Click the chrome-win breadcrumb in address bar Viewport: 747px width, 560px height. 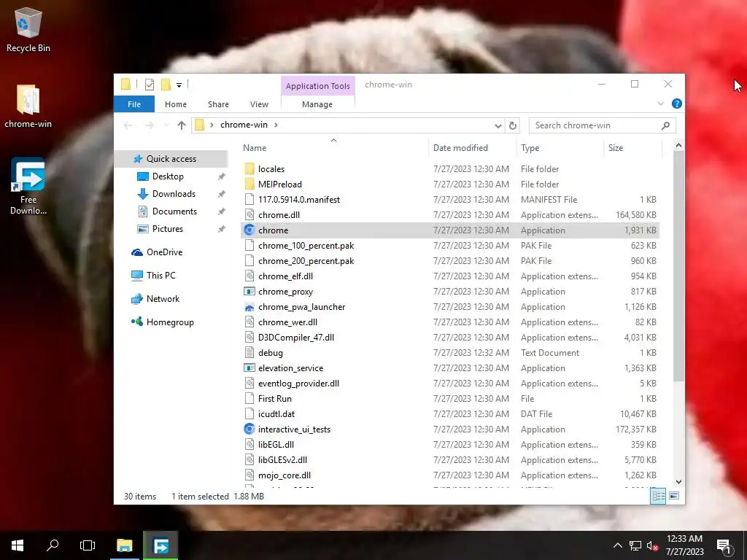coord(244,125)
